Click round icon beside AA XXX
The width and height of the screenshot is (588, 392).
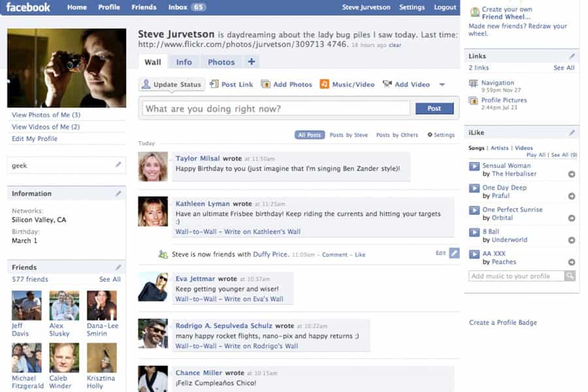572,262
